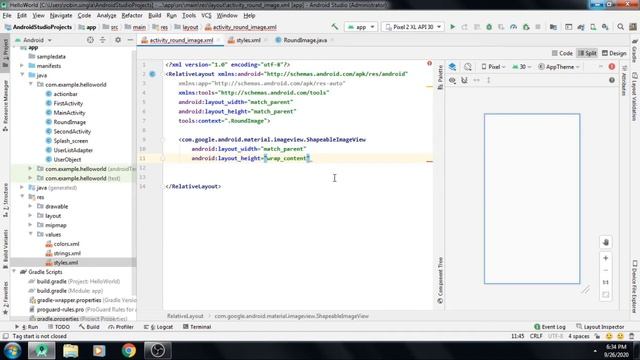Open the Build menu
640x360 pixels.
click(154, 16)
